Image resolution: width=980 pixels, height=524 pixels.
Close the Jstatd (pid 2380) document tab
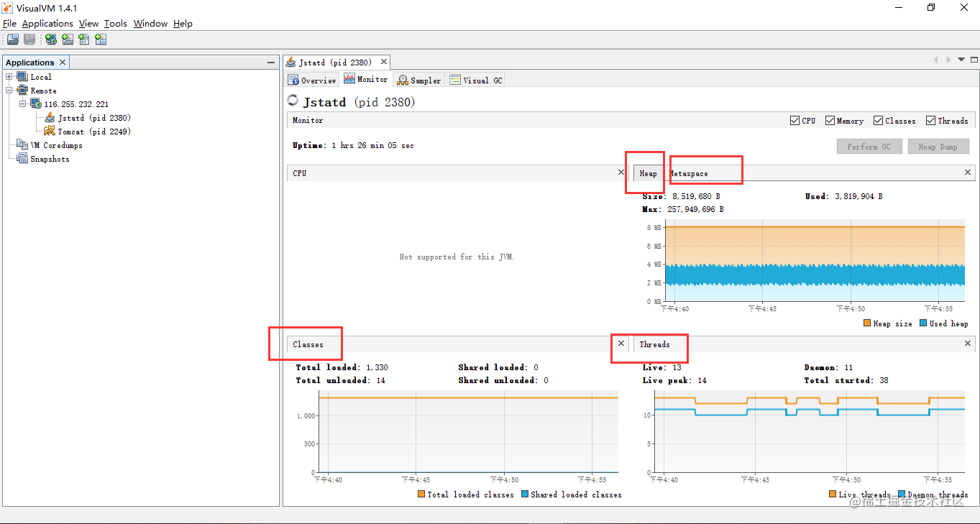[384, 63]
